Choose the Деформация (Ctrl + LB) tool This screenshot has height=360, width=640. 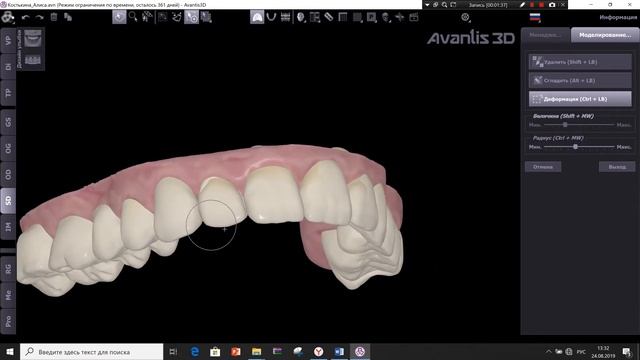point(580,99)
